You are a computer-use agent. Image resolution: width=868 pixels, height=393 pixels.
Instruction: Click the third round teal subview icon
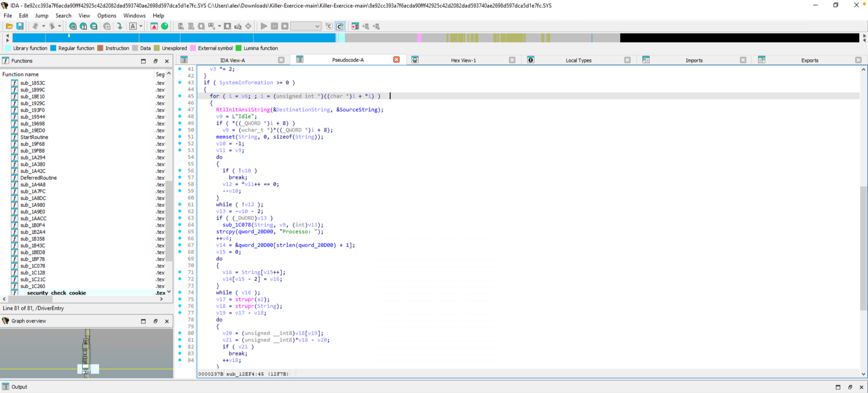coord(94,26)
